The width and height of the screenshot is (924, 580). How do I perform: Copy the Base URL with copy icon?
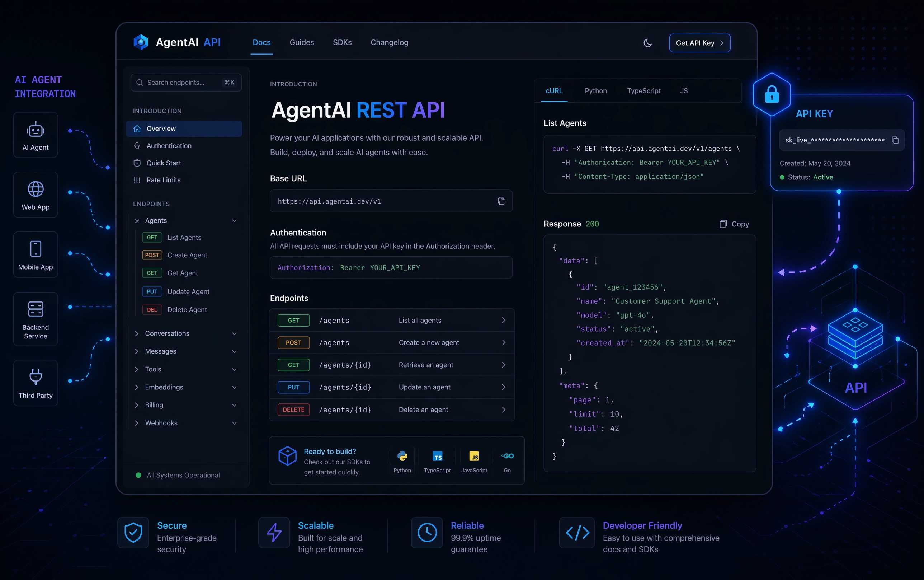(x=501, y=201)
